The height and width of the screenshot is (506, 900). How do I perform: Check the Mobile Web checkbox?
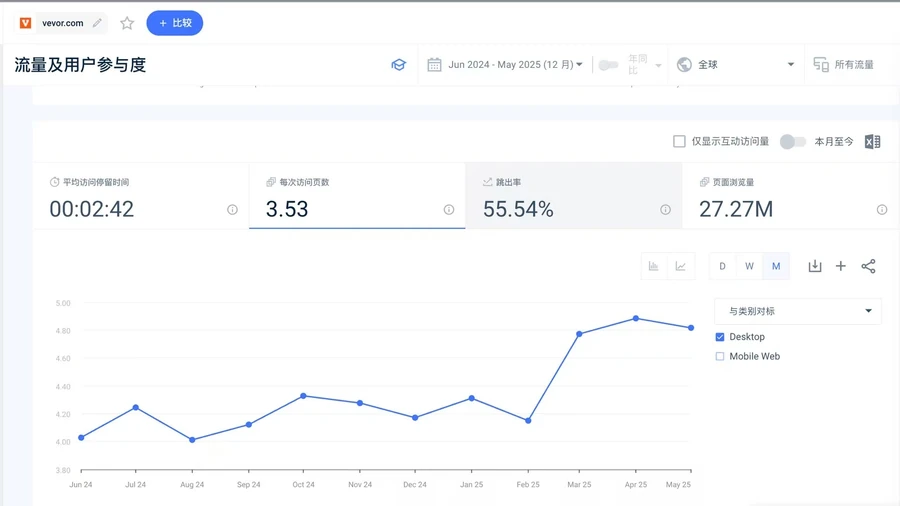pyautogui.click(x=720, y=356)
